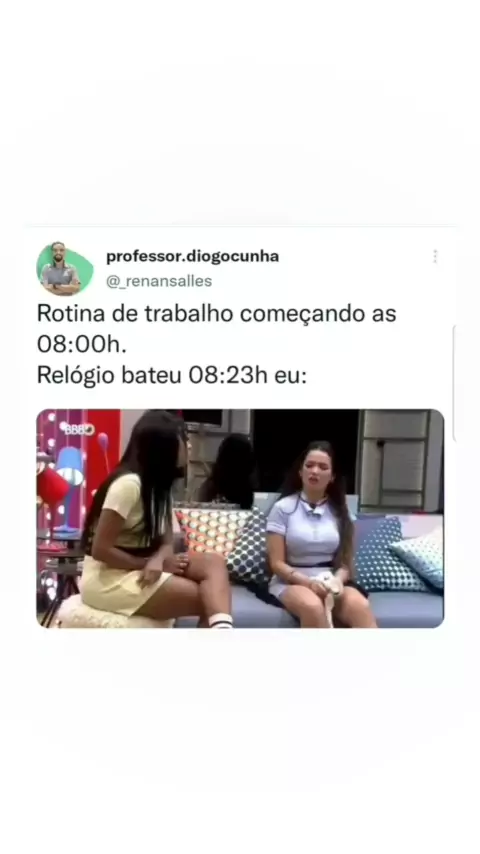Click the red lampshade at left
This screenshot has width=480, height=854.
pyautogui.click(x=52, y=485)
